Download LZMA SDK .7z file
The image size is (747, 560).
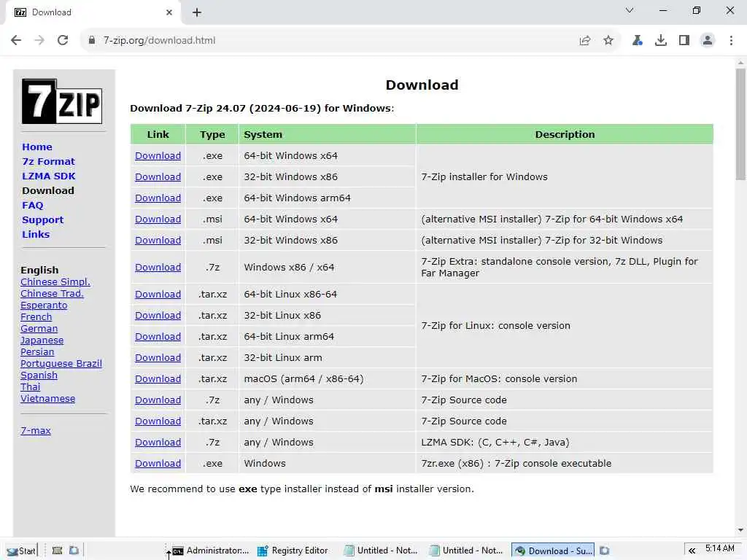tap(158, 443)
